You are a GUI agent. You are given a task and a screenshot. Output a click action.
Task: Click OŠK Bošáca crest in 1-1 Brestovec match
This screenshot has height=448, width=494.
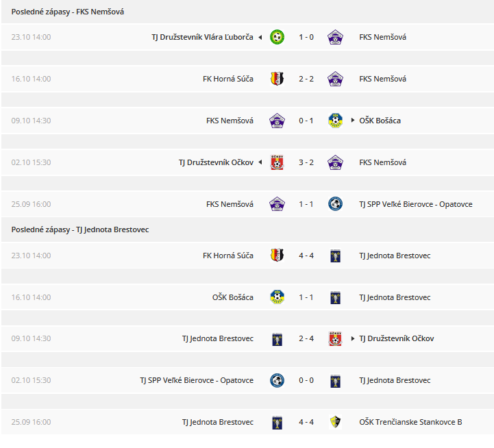(277, 297)
